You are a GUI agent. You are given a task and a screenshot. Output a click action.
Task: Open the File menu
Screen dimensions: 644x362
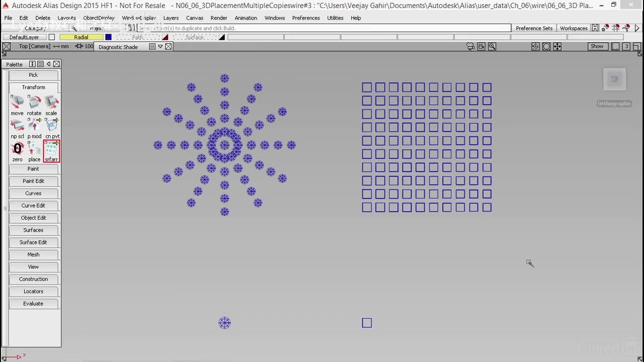pos(9,18)
